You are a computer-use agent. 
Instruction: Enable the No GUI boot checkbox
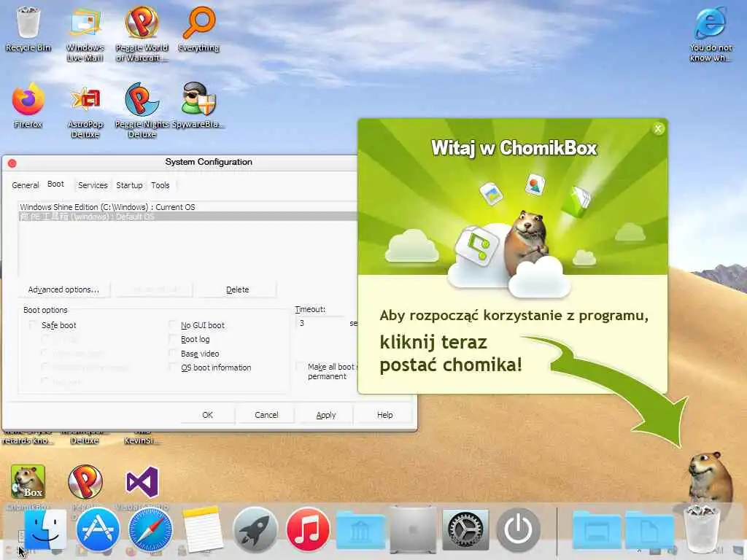click(x=172, y=325)
